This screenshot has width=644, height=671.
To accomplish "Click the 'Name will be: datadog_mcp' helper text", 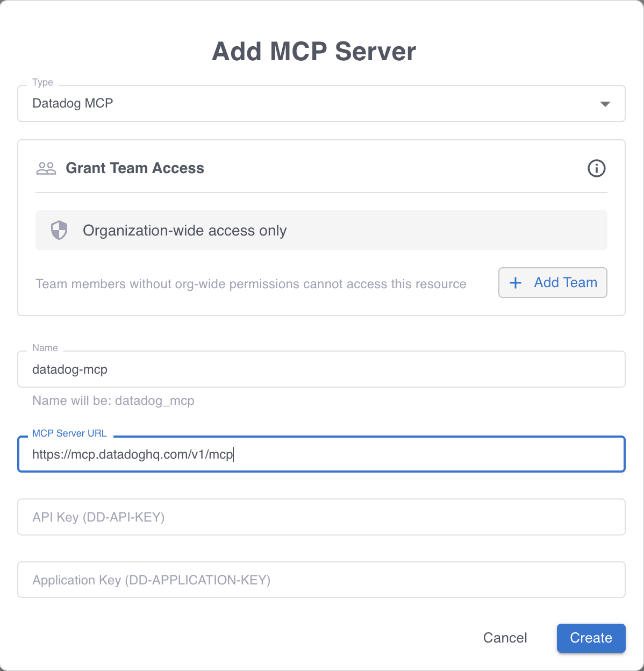I will coord(113,401).
